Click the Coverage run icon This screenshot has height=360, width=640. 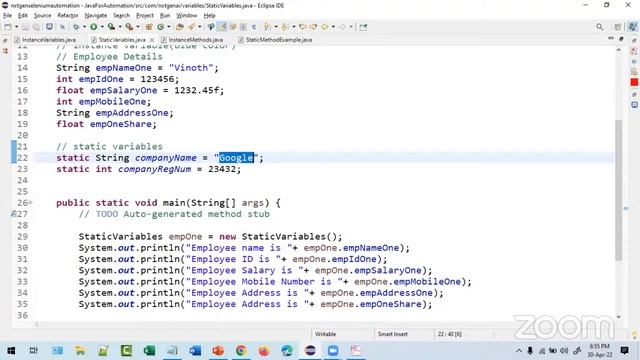pos(111,27)
